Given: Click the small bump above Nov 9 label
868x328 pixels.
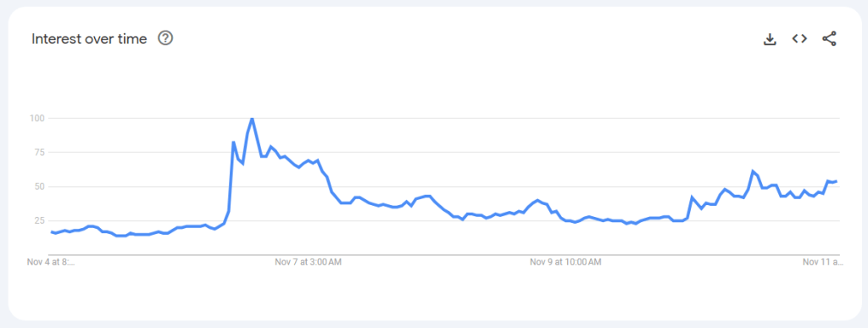Looking at the screenshot, I should [x=537, y=200].
